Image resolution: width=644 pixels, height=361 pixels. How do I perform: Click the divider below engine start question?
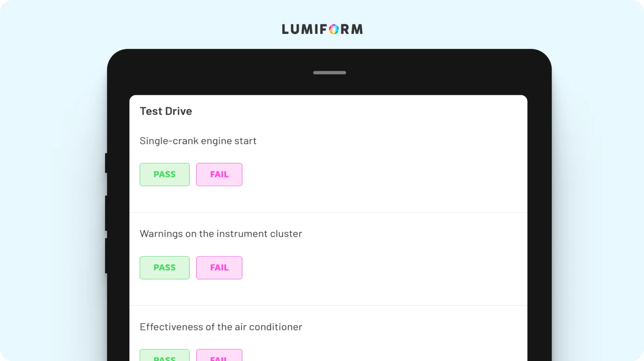328,213
